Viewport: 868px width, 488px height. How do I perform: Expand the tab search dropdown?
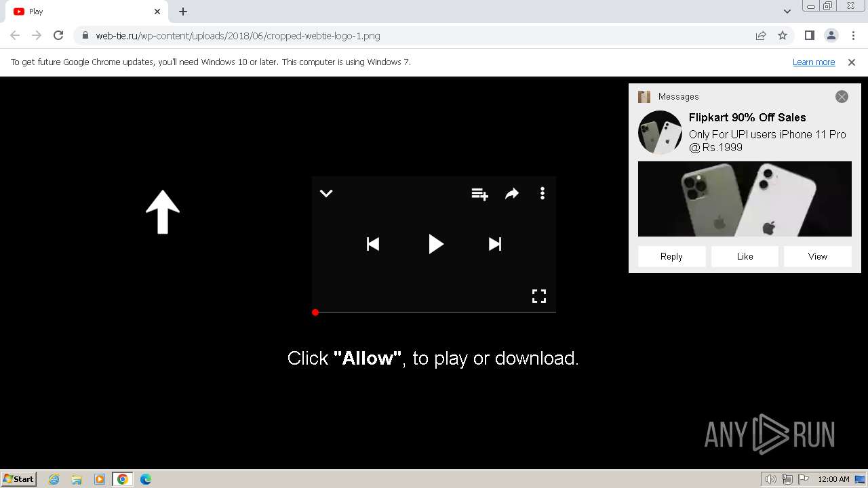click(787, 12)
